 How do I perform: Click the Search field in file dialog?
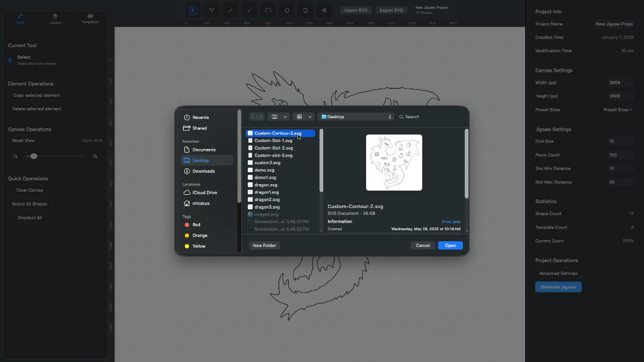(x=433, y=117)
